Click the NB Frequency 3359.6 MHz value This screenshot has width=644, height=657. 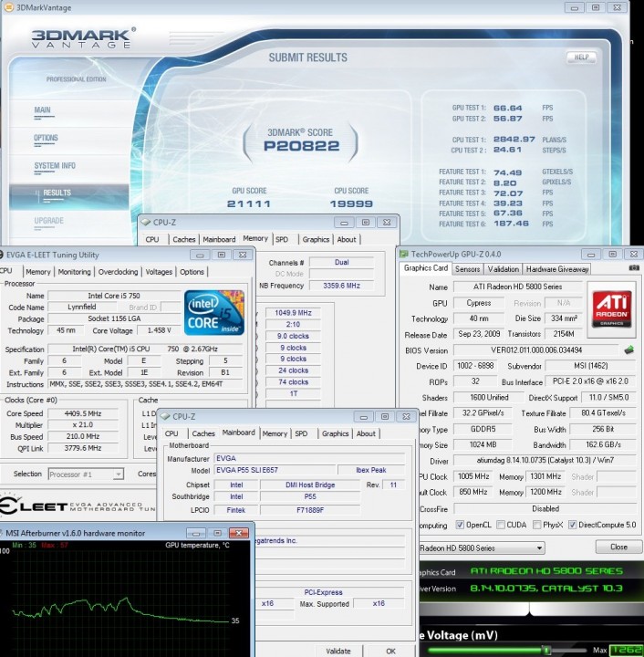click(341, 286)
